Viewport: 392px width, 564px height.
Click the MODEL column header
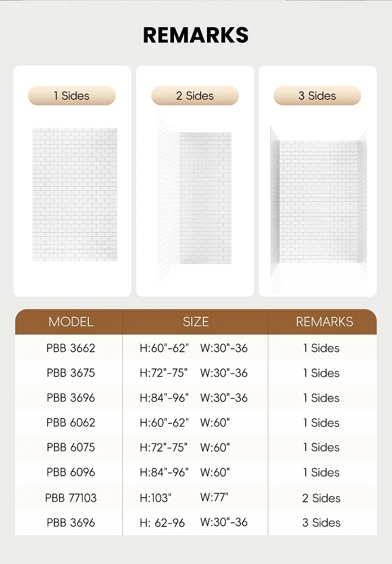[71, 322]
